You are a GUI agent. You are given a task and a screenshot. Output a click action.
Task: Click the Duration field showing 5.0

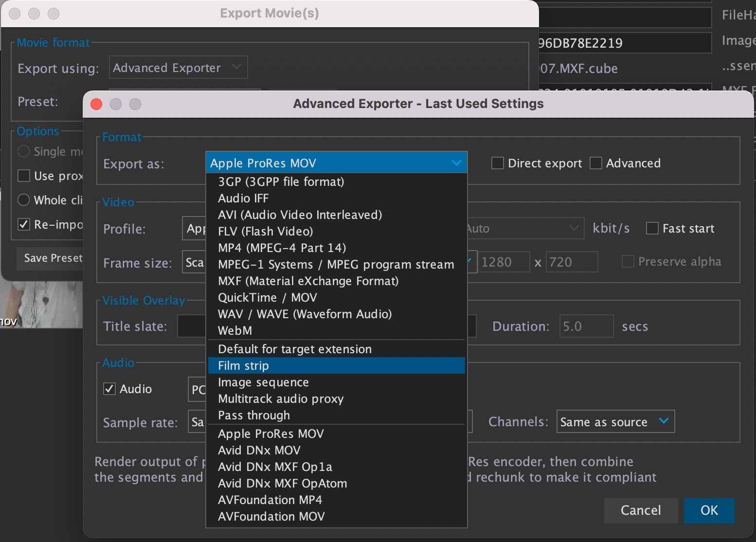coord(586,326)
